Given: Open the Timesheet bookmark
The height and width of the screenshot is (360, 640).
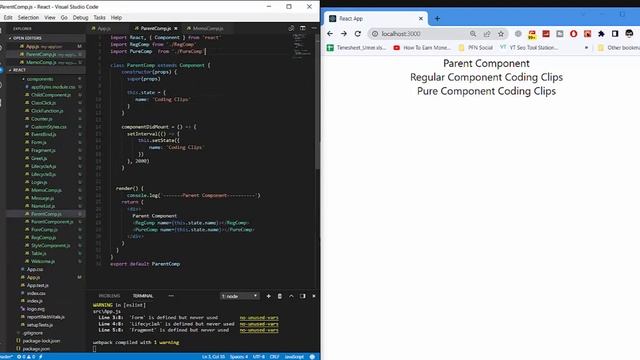Looking at the screenshot, I should [x=357, y=48].
